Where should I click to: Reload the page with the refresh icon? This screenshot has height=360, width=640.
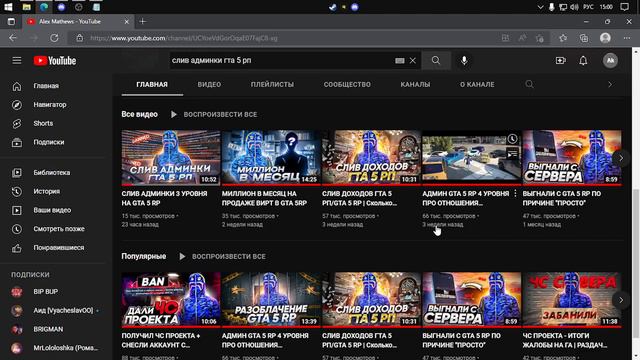[54, 38]
